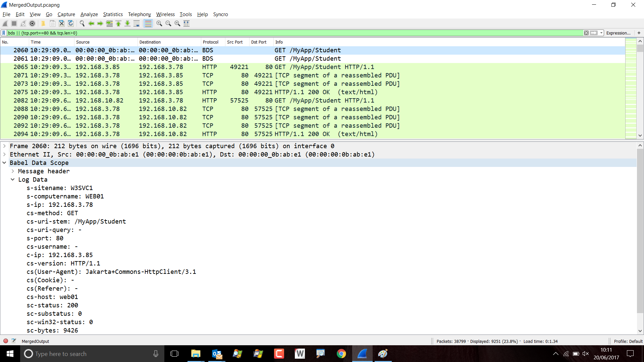This screenshot has width=644, height=362.
Task: Click the Go to specified packet icon
Action: (x=109, y=23)
